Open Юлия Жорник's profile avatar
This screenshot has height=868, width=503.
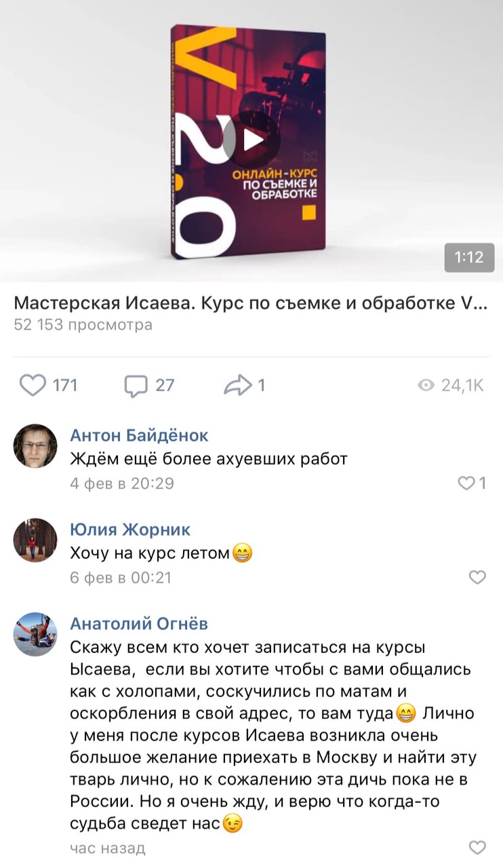click(x=35, y=540)
